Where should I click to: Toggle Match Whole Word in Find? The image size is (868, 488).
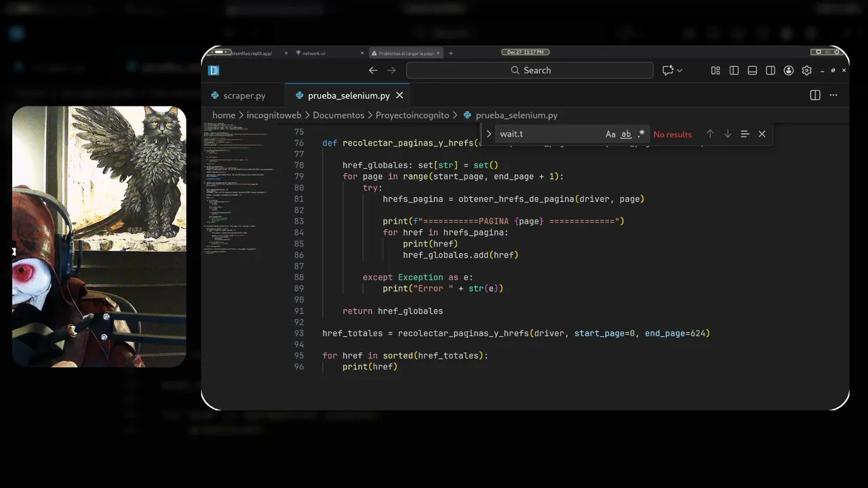pyautogui.click(x=626, y=134)
